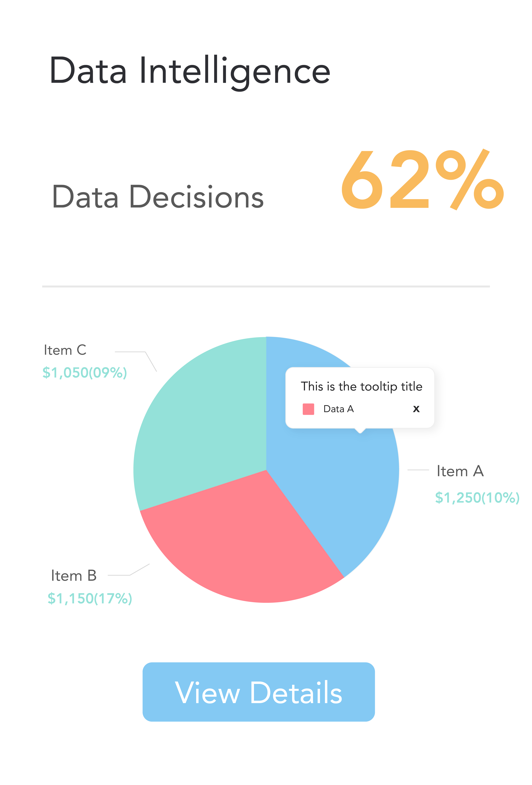Click the $1,150(17%) value
The width and height of the screenshot is (532, 785).
(x=90, y=598)
